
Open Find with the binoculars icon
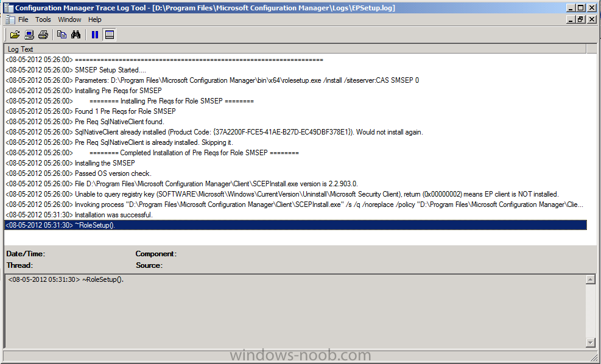(x=76, y=35)
